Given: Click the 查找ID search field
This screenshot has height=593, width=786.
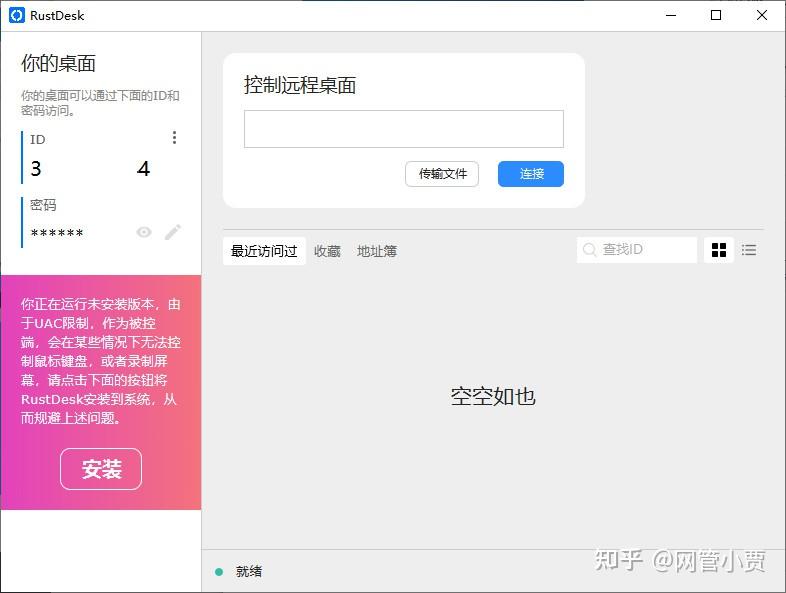Looking at the screenshot, I should pyautogui.click(x=637, y=250).
